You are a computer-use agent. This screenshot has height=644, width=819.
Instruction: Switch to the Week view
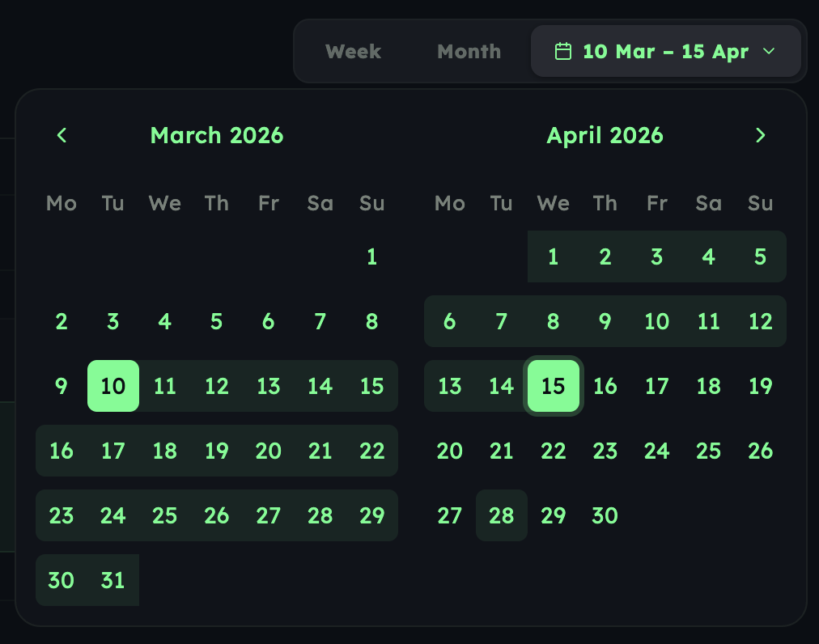353,51
